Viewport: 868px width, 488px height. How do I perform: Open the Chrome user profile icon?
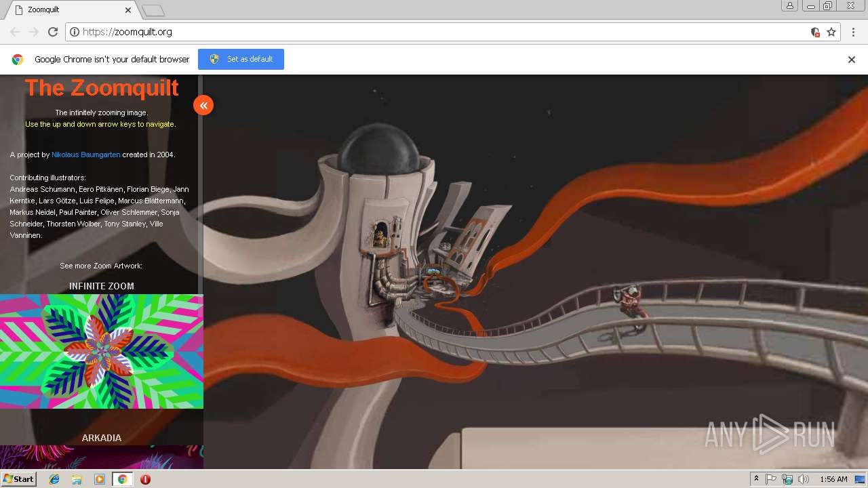(789, 6)
